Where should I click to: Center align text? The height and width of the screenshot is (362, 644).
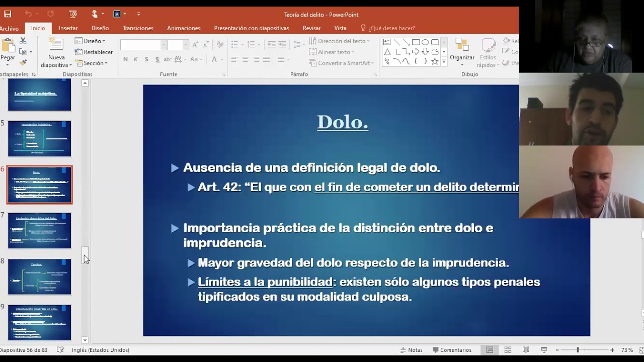(245, 59)
